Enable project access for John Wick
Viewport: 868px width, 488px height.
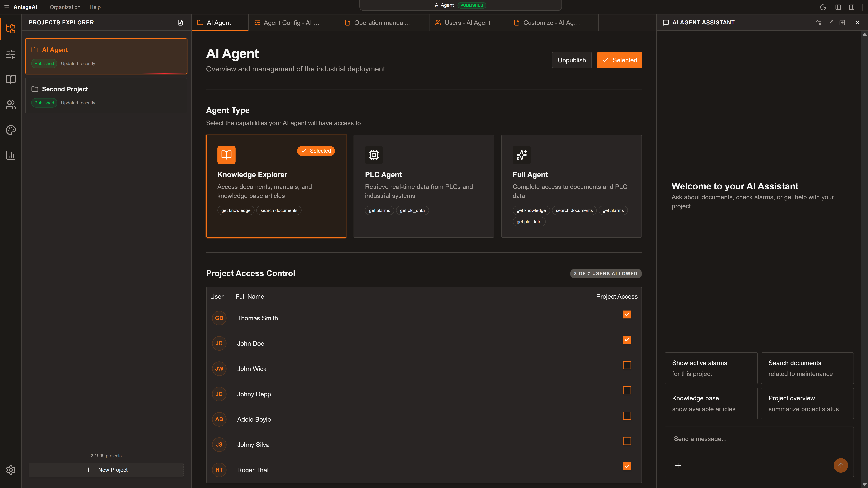[627, 365]
